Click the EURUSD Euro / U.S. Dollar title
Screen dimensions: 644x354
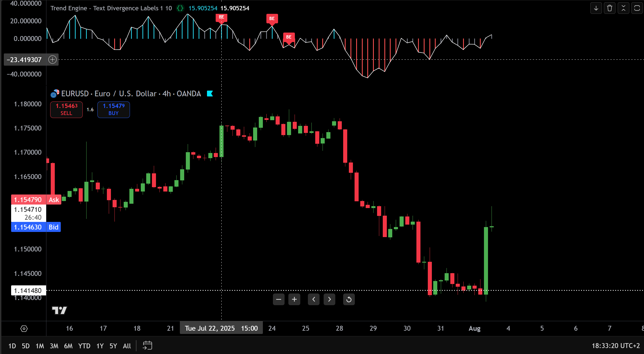(131, 94)
